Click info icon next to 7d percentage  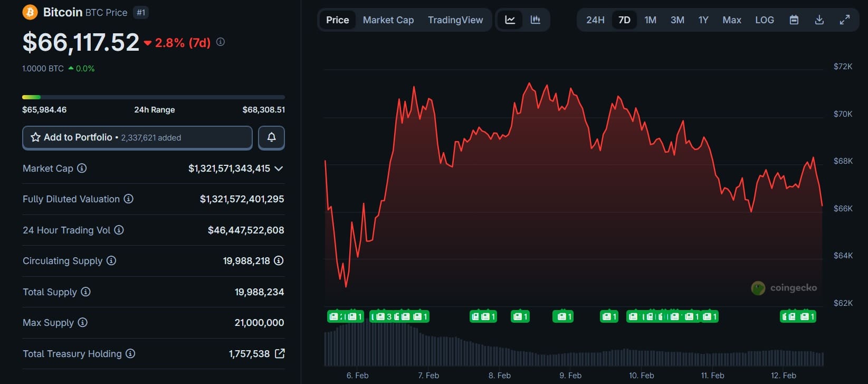point(221,42)
